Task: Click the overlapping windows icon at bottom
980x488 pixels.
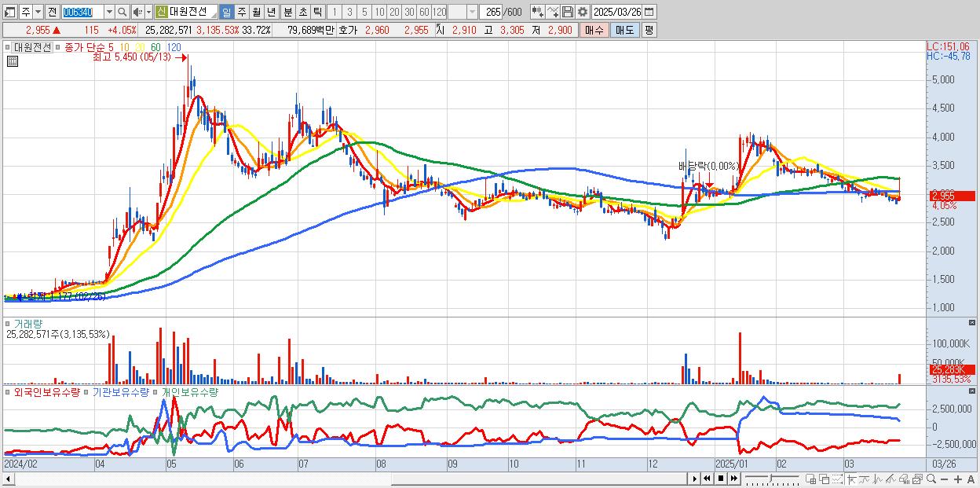Action: 825,479
